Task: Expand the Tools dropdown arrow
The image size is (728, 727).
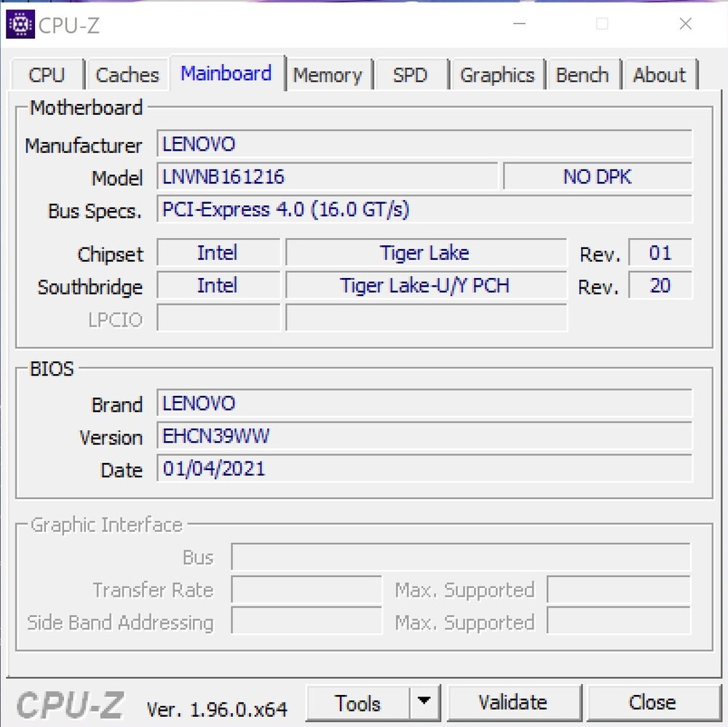Action: click(x=424, y=703)
